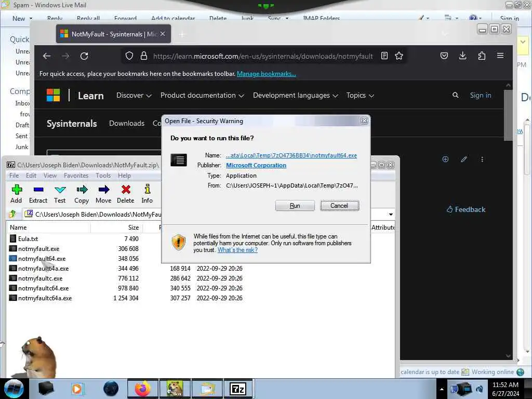This screenshot has height=399, width=532.
Task: Click the Firefox back arrow
Action: (47, 56)
